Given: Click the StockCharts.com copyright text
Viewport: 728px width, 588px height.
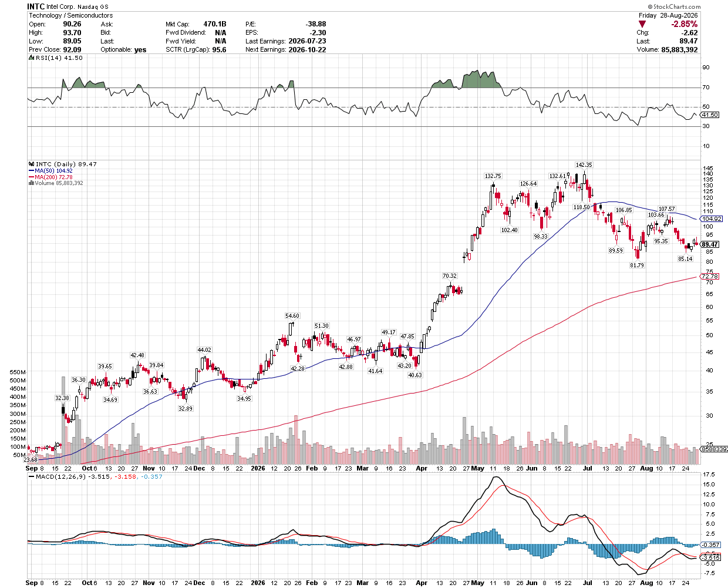Looking at the screenshot, I should [675, 6].
